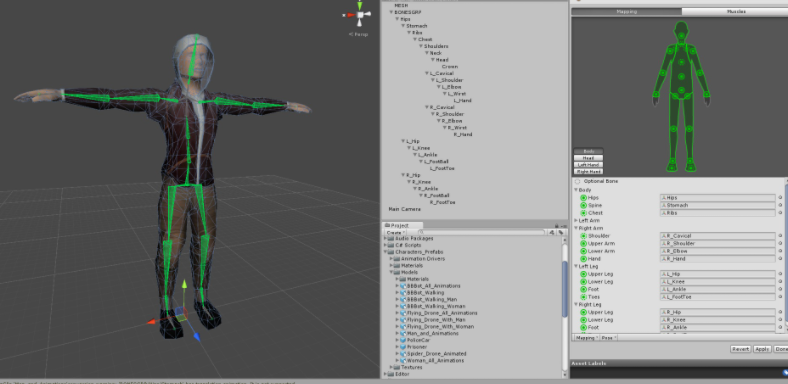Viewport: 788px width, 384px height.
Task: Click the Left Leg Foot bone circle
Action: pyautogui.click(x=583, y=290)
